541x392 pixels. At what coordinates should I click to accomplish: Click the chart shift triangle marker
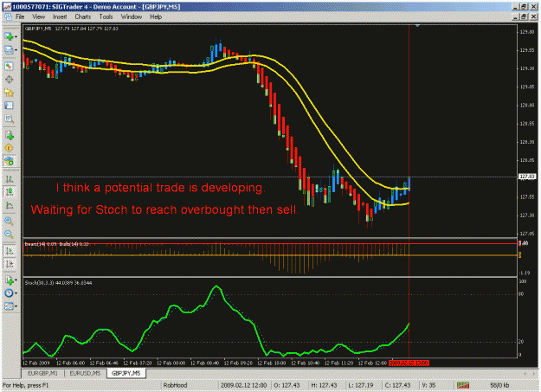(417, 25)
